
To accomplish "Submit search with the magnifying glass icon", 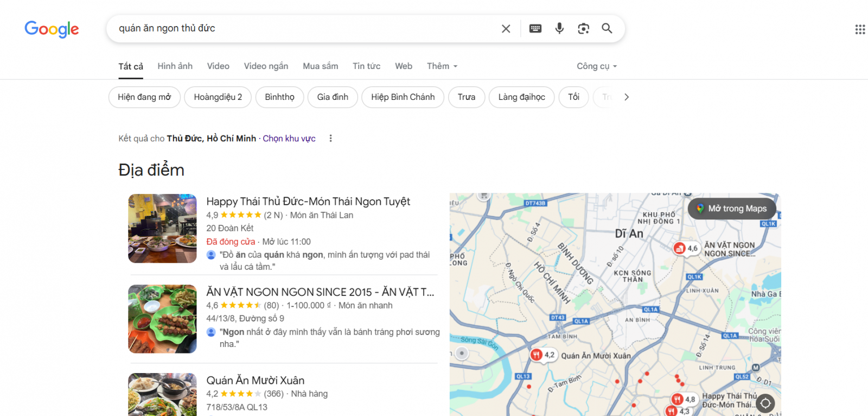I will pyautogui.click(x=607, y=28).
